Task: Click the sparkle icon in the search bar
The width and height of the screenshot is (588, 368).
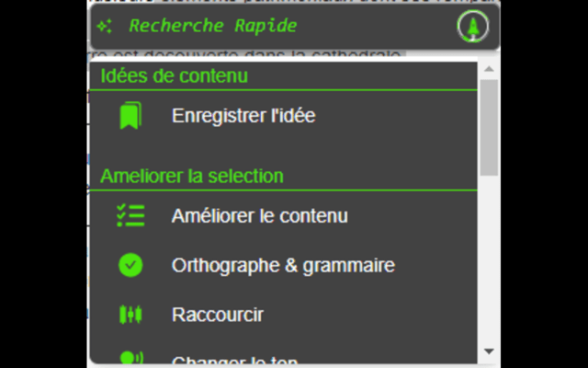Action: (x=104, y=27)
